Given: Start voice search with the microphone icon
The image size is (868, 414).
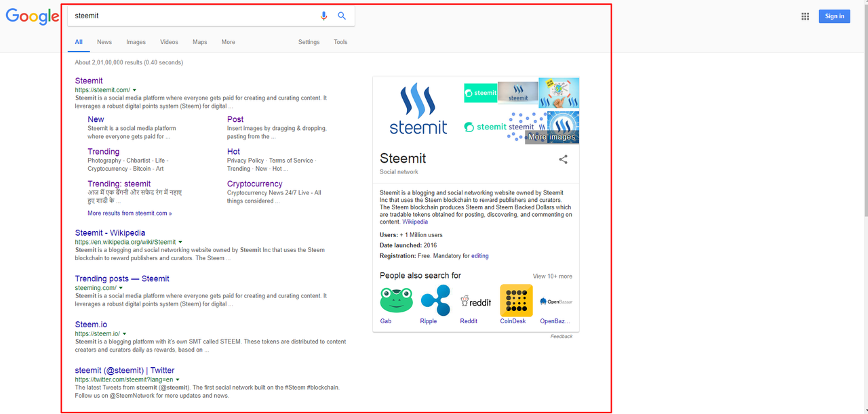Looking at the screenshot, I should tap(323, 16).
